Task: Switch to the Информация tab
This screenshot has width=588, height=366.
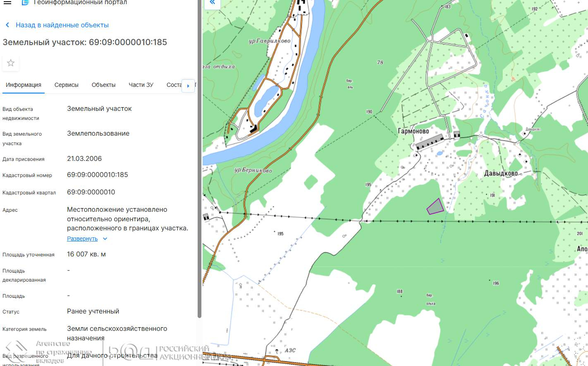Action: [24, 85]
